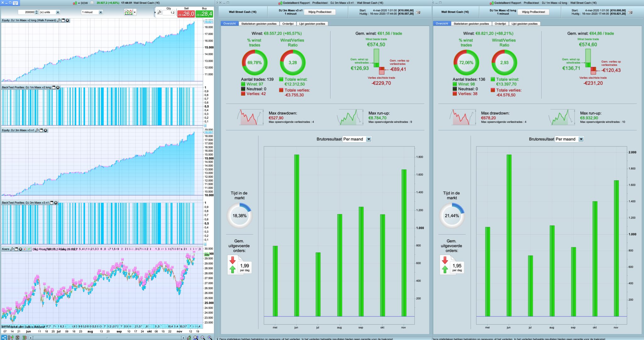Click the printer icon in DJ 3m report
Viewport: 644px width, 340px height.
[418, 12]
